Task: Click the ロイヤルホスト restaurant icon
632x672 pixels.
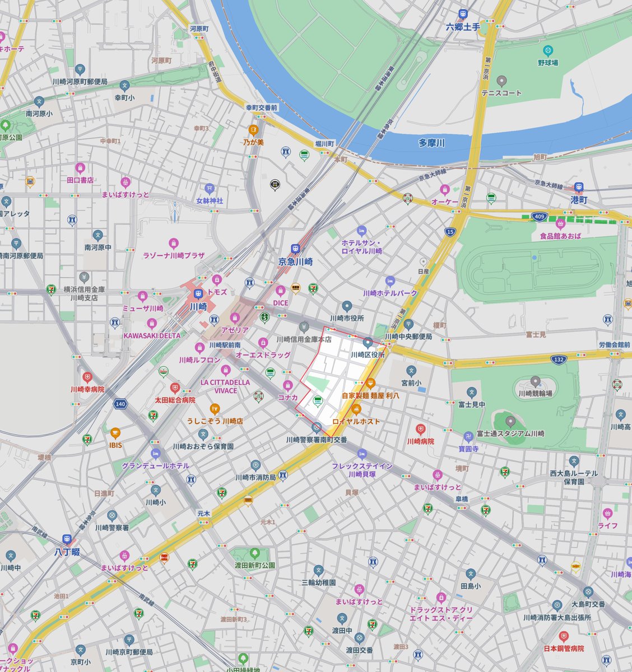Action: pyautogui.click(x=356, y=409)
